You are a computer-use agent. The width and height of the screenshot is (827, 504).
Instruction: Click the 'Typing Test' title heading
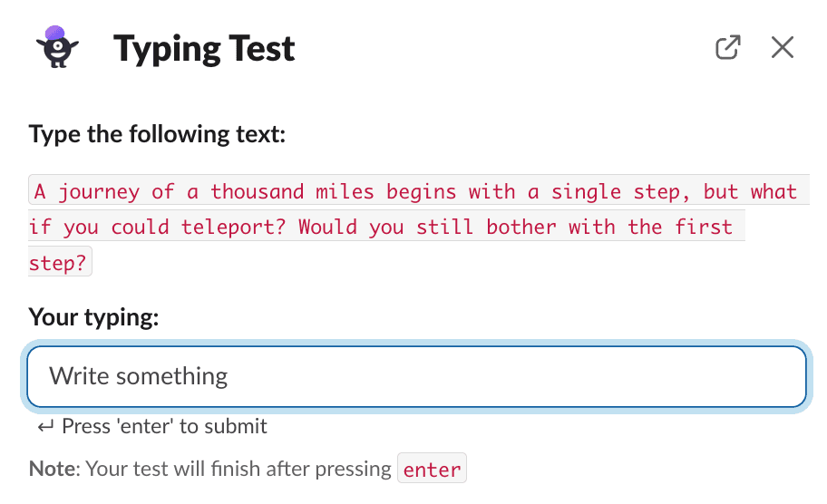pos(204,49)
